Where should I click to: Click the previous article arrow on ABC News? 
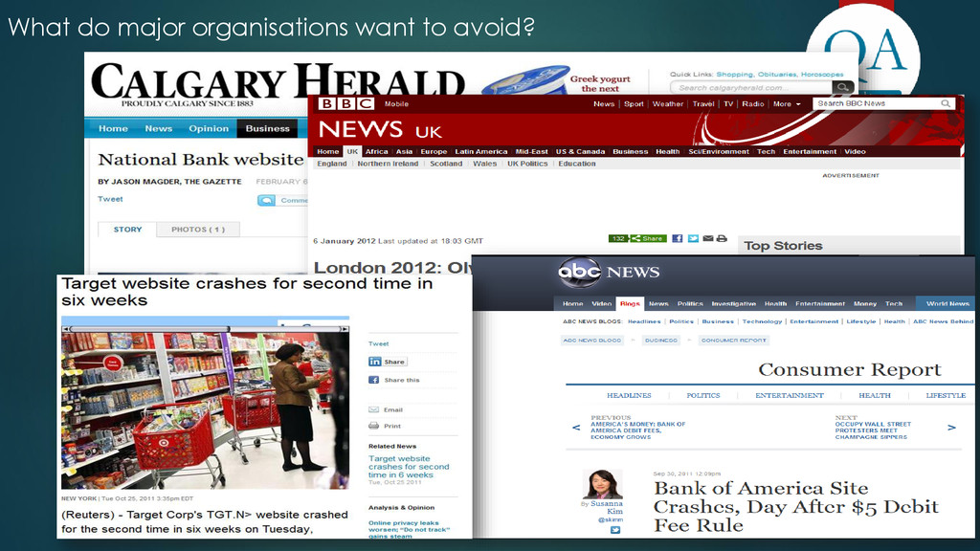pos(576,428)
